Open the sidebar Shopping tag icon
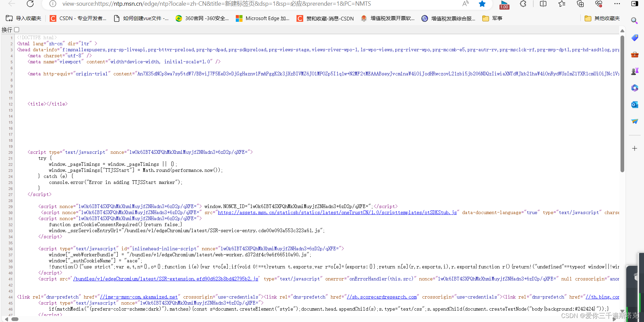 click(635, 38)
